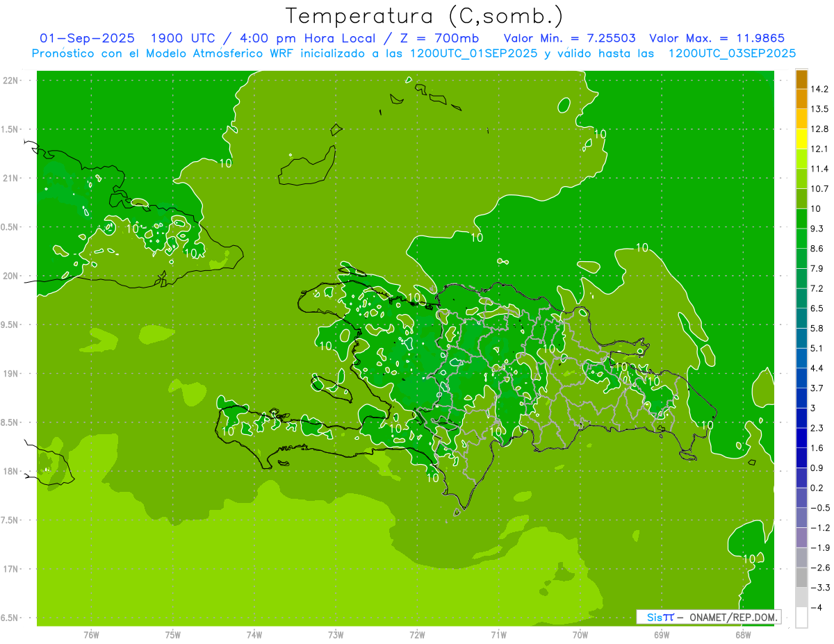This screenshot has height=644, width=834.
Task: Click the -1.9 legend value
Action: [x=819, y=547]
